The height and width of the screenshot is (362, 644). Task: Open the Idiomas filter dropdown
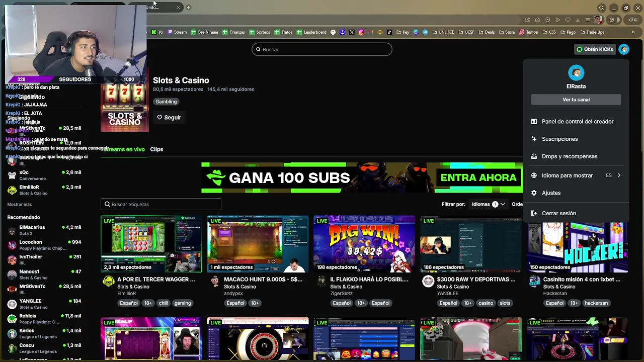[x=488, y=204]
